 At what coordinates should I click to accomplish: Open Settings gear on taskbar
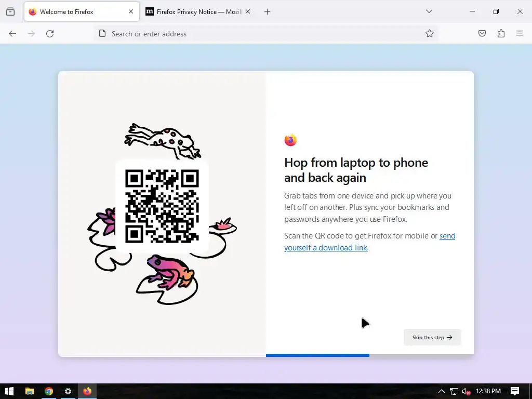click(x=68, y=391)
